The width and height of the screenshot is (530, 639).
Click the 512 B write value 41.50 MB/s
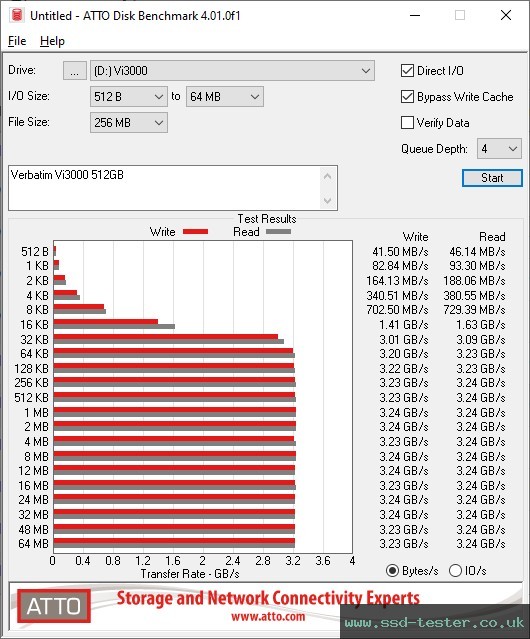click(x=400, y=252)
